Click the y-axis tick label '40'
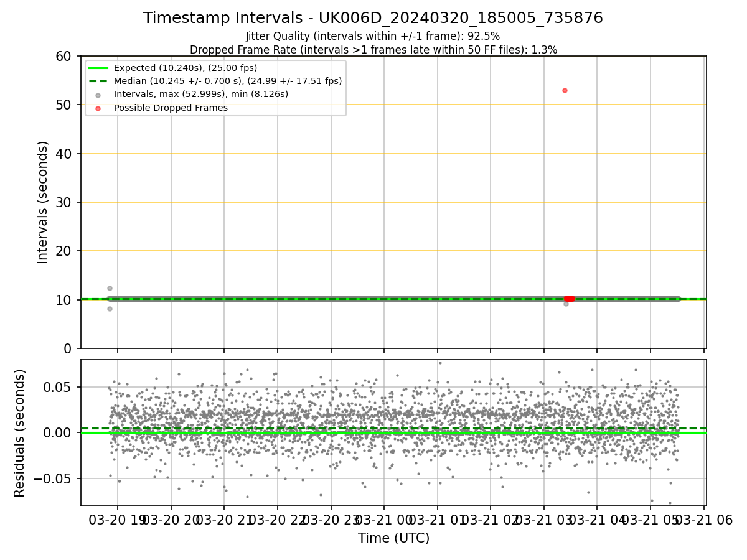 [64, 154]
